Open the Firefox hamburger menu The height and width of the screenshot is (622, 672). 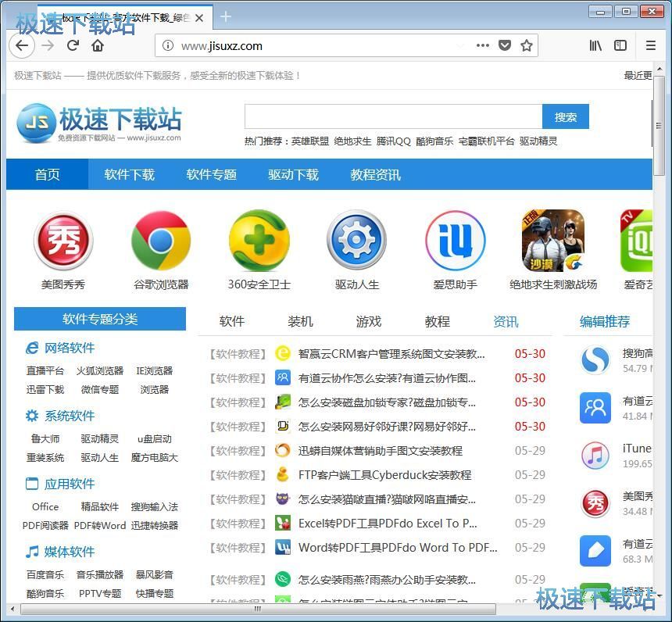pos(650,45)
